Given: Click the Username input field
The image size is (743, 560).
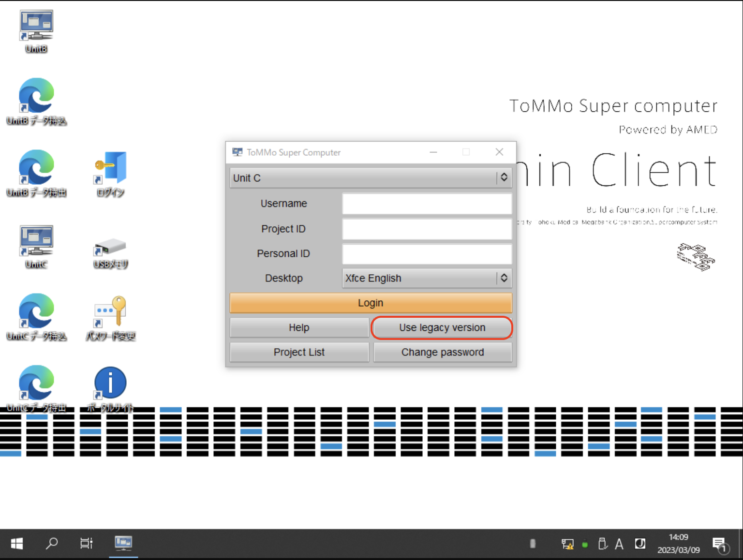Looking at the screenshot, I should coord(427,204).
